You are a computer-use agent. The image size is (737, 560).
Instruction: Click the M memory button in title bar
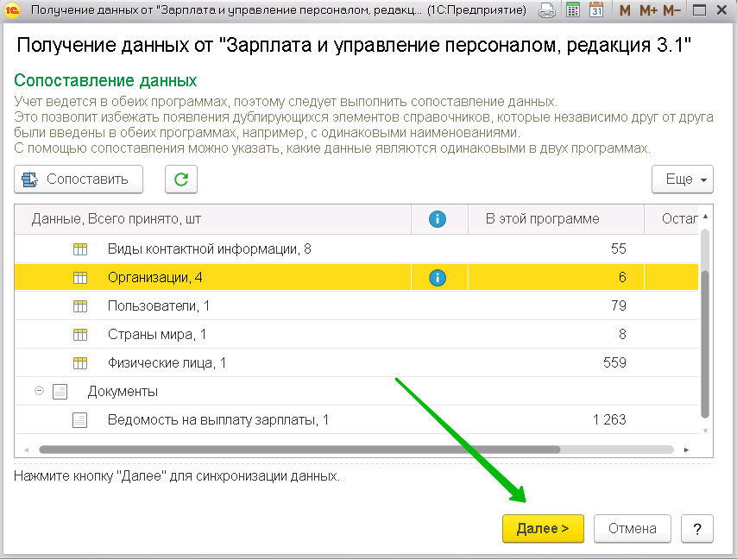tap(625, 9)
